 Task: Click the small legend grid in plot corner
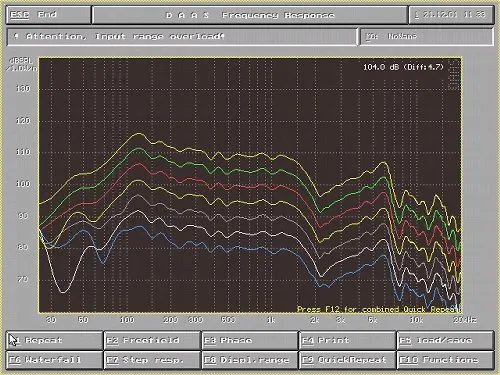pos(454,75)
